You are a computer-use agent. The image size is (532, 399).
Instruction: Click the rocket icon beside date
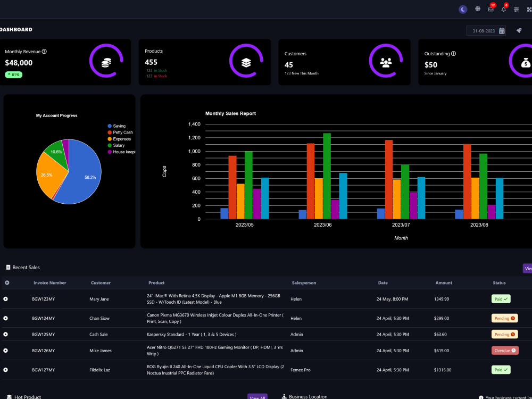[x=519, y=31]
